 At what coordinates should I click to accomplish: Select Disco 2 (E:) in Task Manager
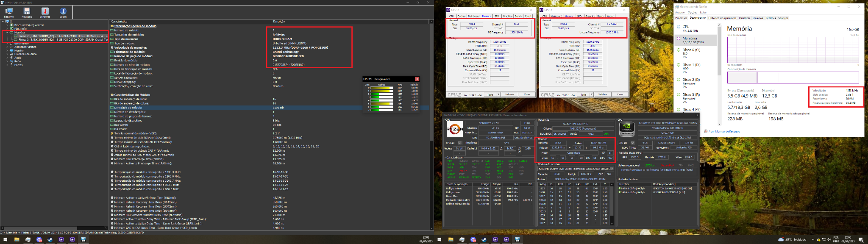point(696,83)
